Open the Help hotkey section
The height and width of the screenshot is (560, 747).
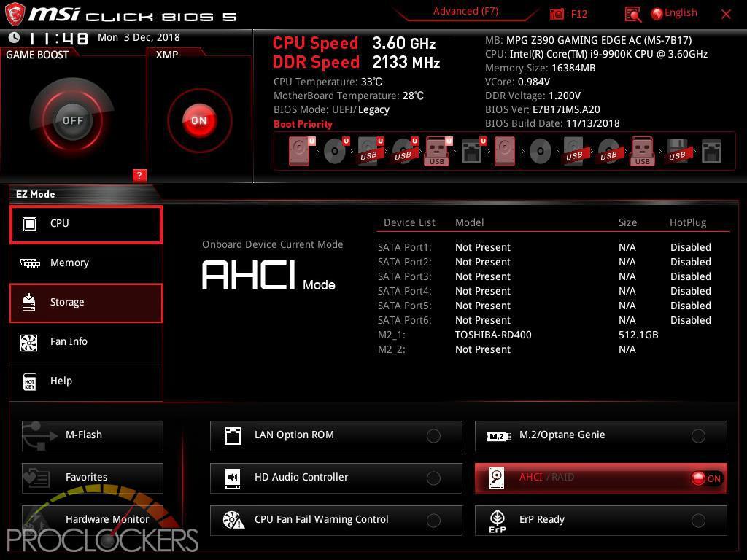(x=86, y=381)
